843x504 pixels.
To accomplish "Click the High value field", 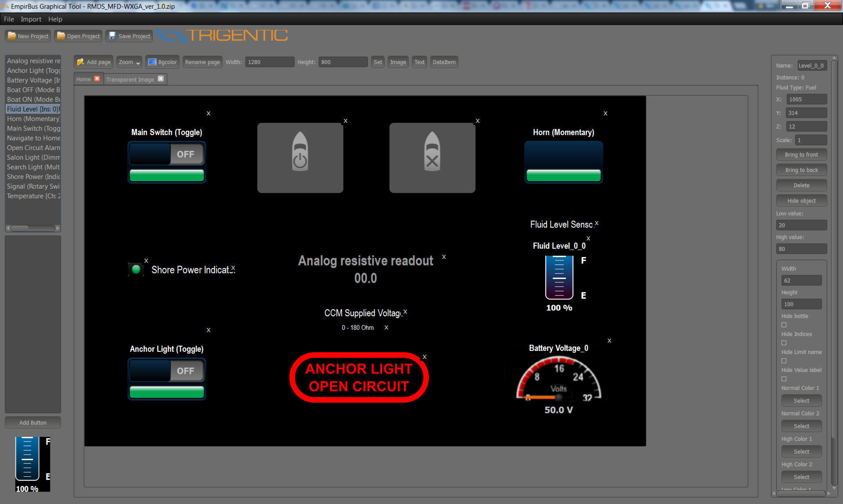I will point(801,249).
